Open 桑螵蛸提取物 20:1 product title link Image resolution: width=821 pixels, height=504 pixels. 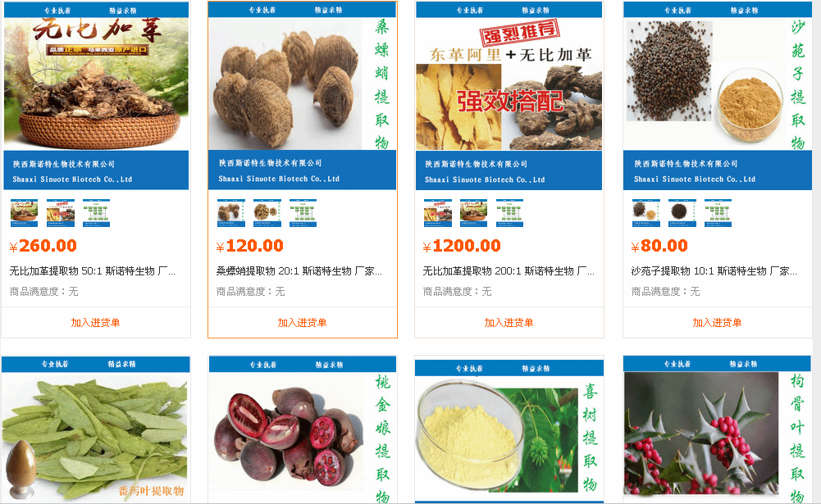(x=299, y=271)
